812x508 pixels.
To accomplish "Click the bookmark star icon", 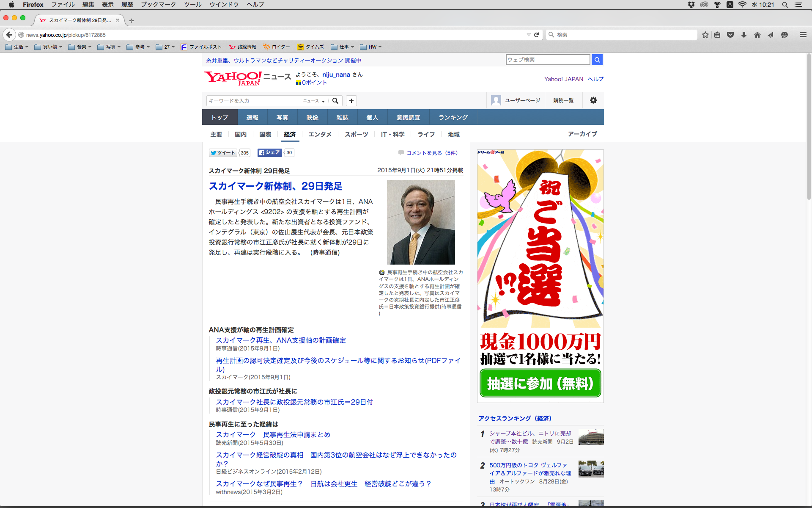I will click(x=705, y=35).
